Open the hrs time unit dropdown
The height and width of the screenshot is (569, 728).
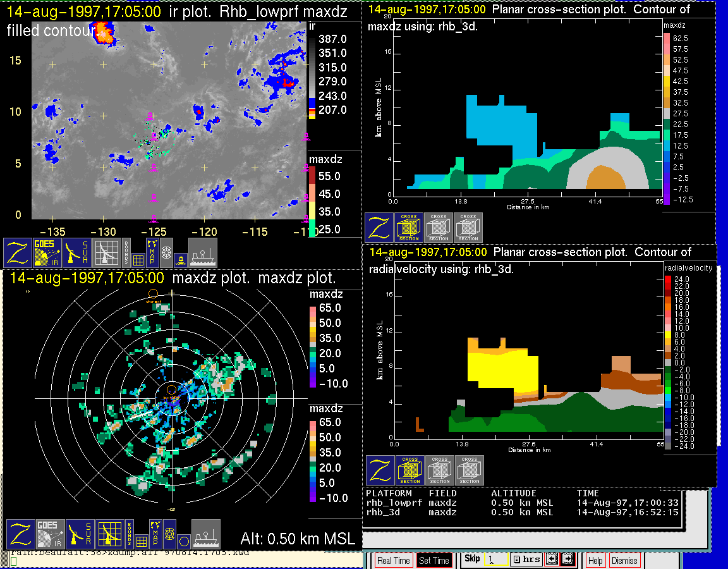pyautogui.click(x=525, y=560)
